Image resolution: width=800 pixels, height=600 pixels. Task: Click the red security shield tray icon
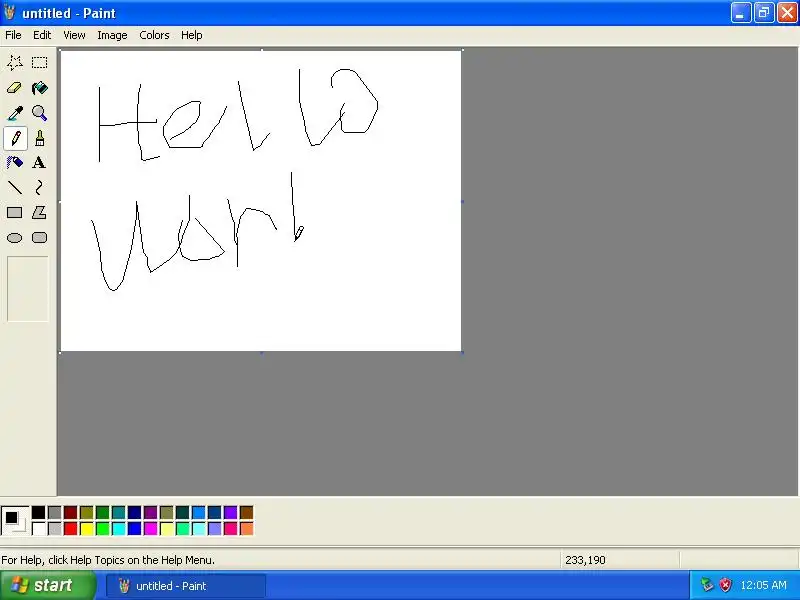(725, 585)
